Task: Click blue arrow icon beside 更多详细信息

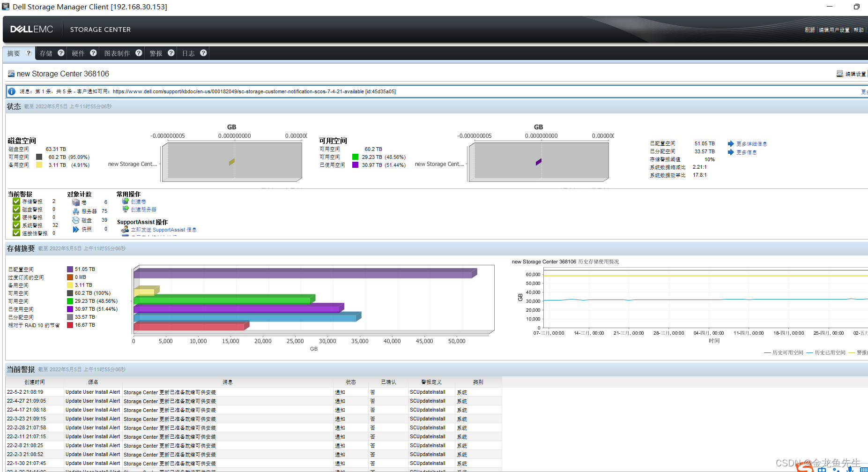Action: pyautogui.click(x=731, y=144)
